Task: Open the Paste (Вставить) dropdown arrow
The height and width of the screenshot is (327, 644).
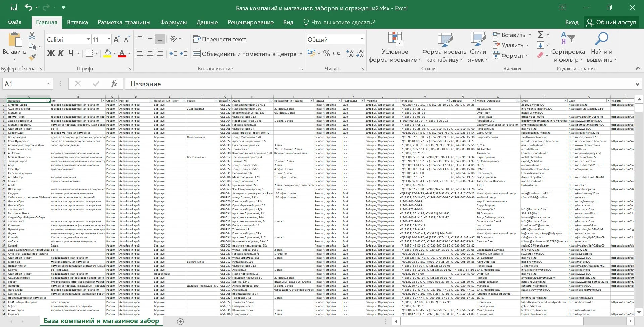Action: coord(14,59)
